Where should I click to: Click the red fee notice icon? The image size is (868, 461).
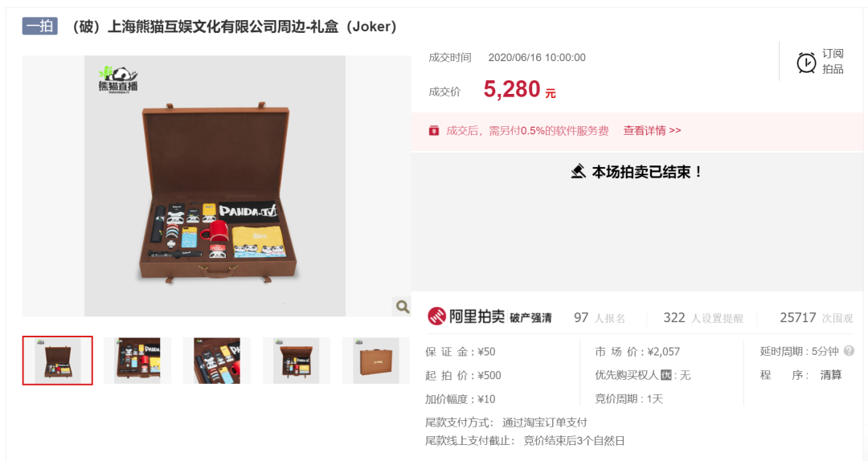pos(434,131)
